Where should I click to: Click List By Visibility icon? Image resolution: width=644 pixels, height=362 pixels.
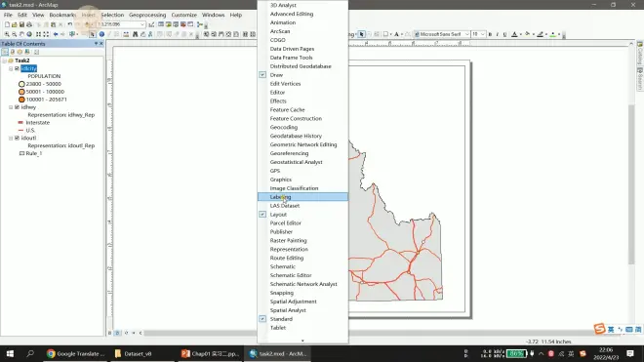click(x=20, y=52)
